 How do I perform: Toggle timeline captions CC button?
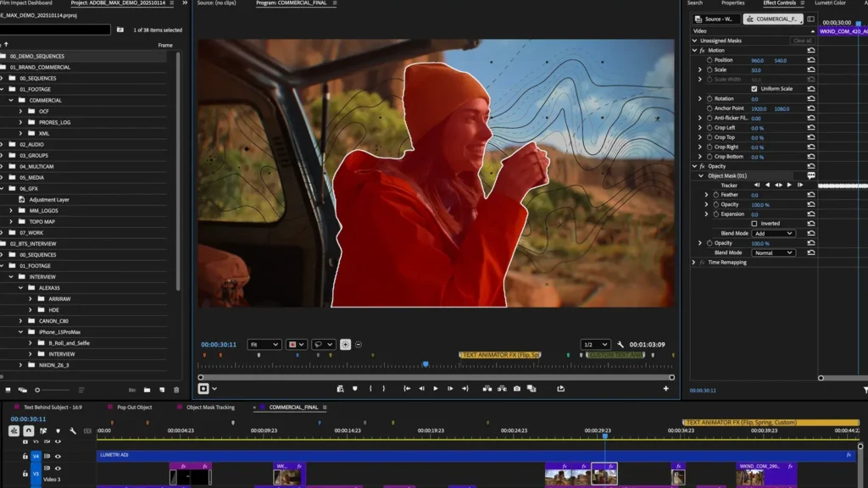coord(87,430)
